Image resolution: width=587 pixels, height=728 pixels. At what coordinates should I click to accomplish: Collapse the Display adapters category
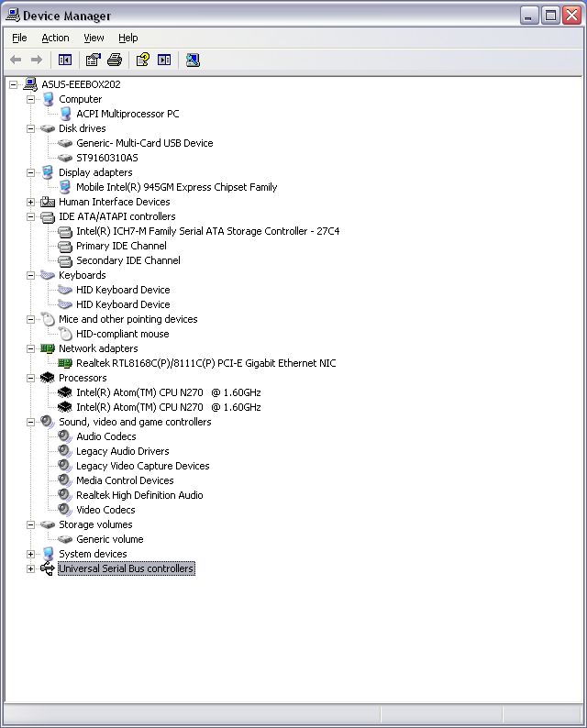(30, 172)
